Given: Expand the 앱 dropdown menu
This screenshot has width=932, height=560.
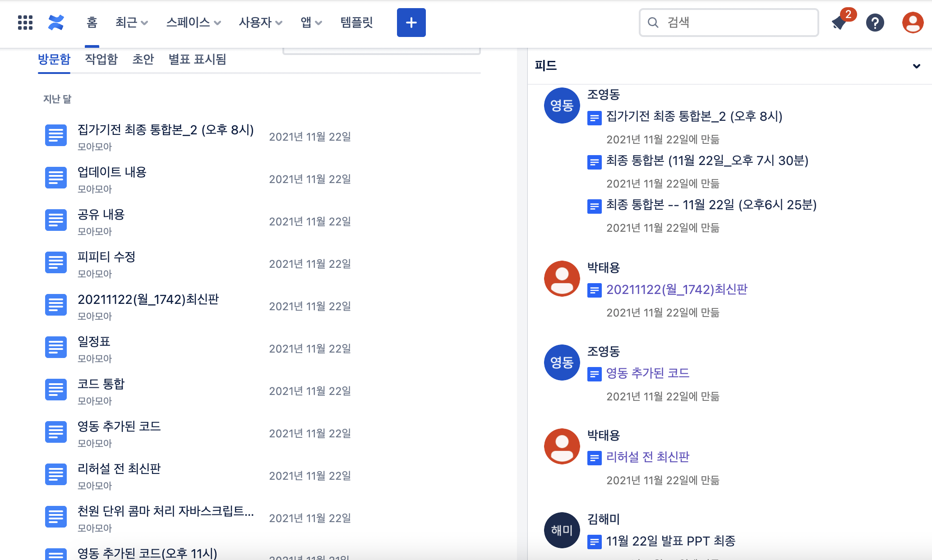Looking at the screenshot, I should (x=311, y=23).
